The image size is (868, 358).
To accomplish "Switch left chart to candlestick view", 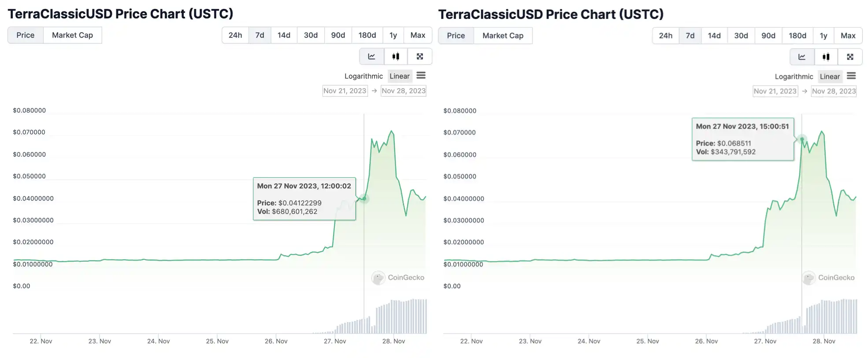I will click(x=396, y=56).
